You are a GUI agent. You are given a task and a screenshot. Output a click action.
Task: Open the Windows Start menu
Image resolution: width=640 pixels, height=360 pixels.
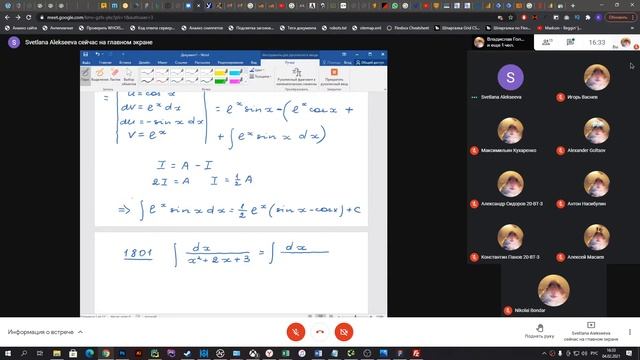[x=8, y=353]
